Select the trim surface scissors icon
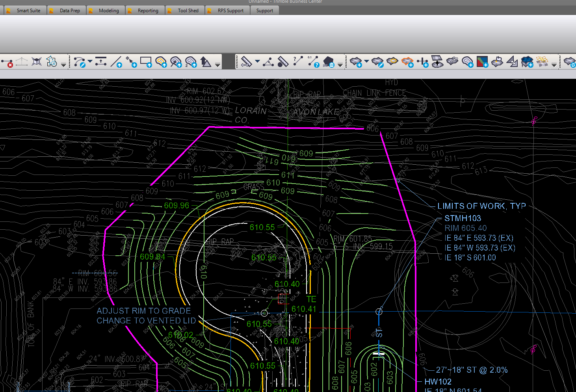The image size is (576, 392). (452, 61)
